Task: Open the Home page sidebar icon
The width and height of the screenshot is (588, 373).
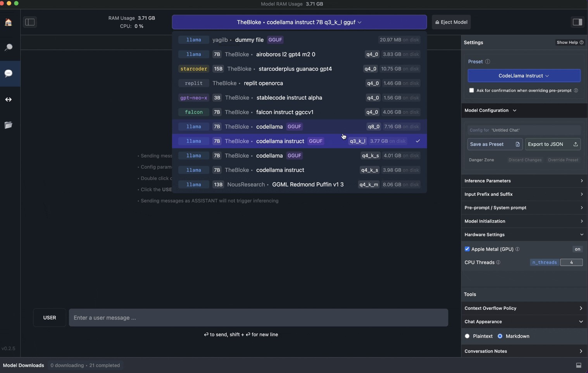Action: [x=9, y=22]
